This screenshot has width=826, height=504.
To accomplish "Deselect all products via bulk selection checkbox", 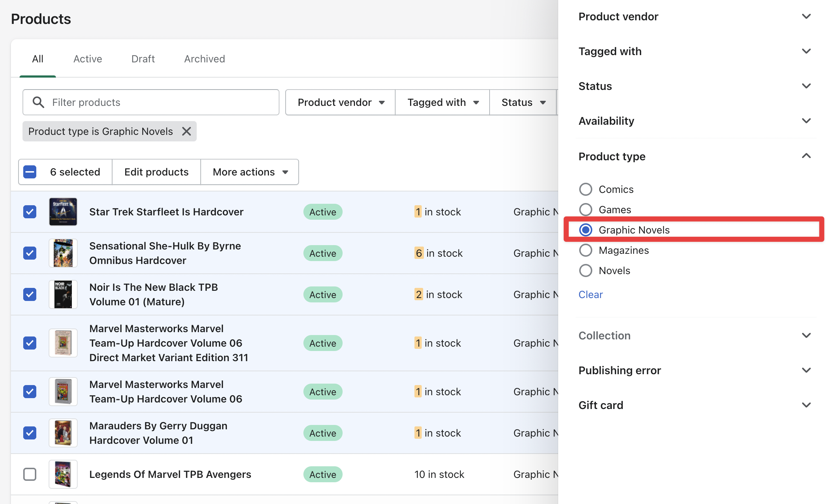I will tap(30, 172).
